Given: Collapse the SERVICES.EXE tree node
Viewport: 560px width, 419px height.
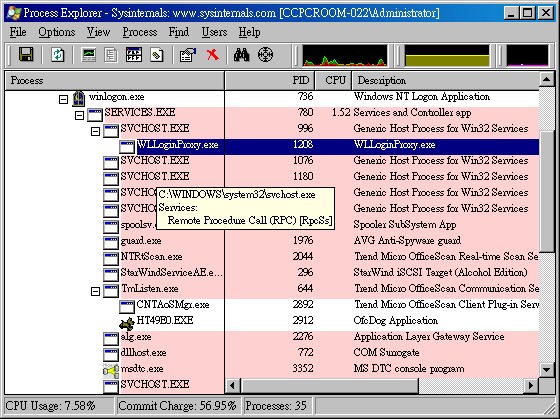Looking at the screenshot, I should 79,115.
